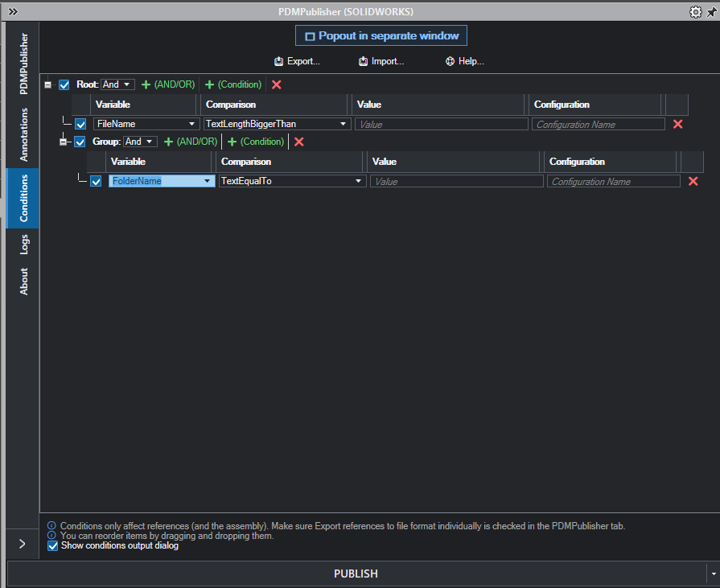The width and height of the screenshot is (720, 588).
Task: Uncheck the FileName condition checkbox
Action: click(80, 125)
